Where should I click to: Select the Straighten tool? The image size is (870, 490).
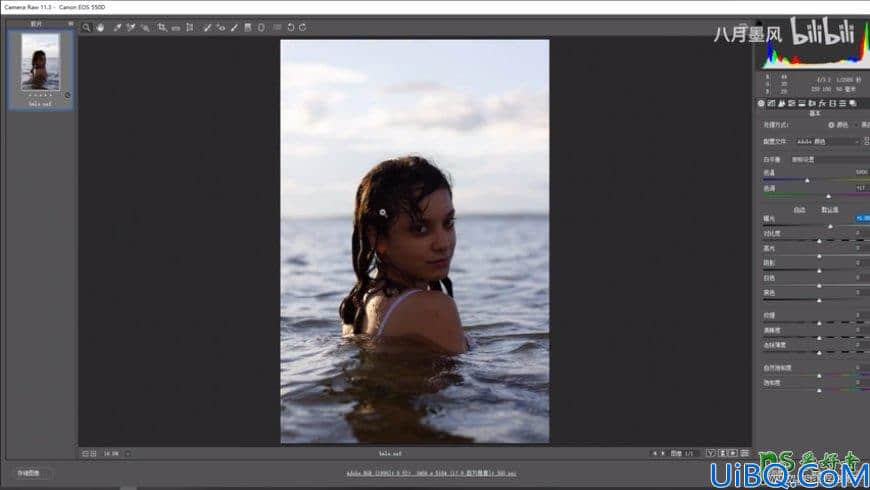pyautogui.click(x=175, y=27)
